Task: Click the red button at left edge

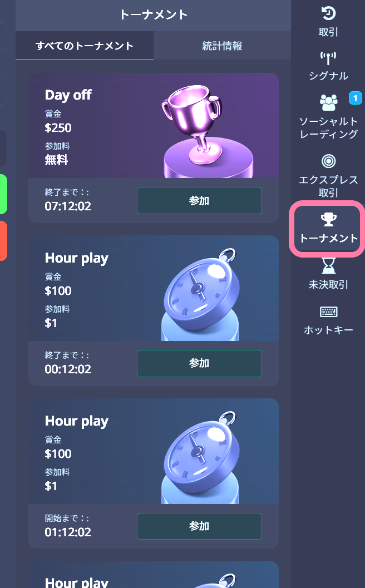Action: (3, 241)
